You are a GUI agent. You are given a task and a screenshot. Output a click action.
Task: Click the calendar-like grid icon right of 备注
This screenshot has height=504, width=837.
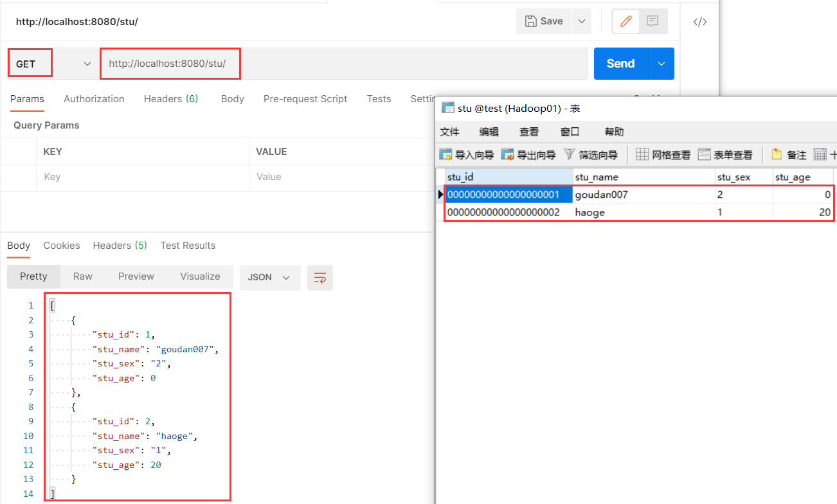[820, 154]
